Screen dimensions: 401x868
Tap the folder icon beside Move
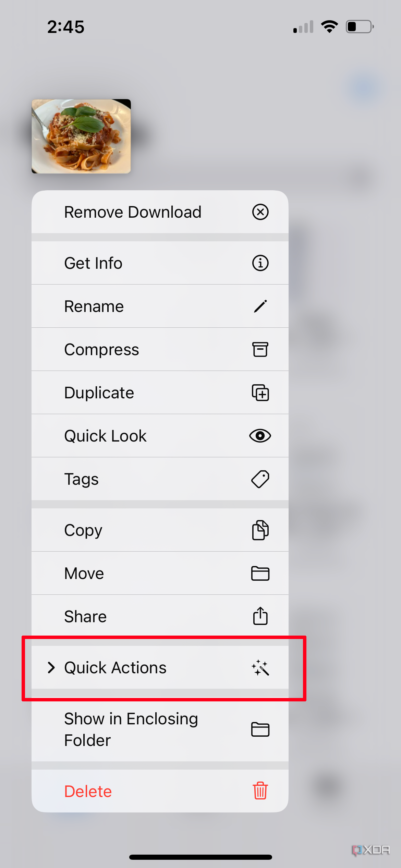click(260, 573)
